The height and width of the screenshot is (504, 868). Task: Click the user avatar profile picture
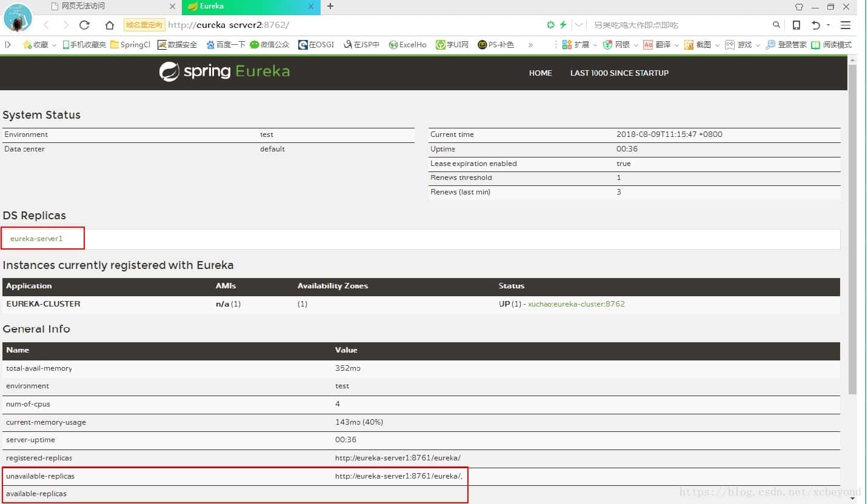[x=18, y=18]
